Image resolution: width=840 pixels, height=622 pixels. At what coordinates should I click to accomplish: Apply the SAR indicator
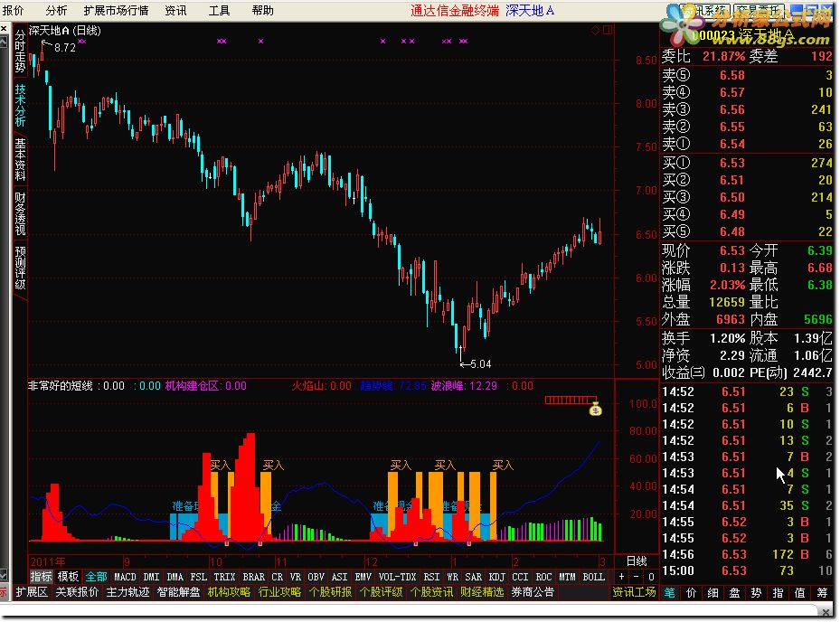tap(473, 577)
